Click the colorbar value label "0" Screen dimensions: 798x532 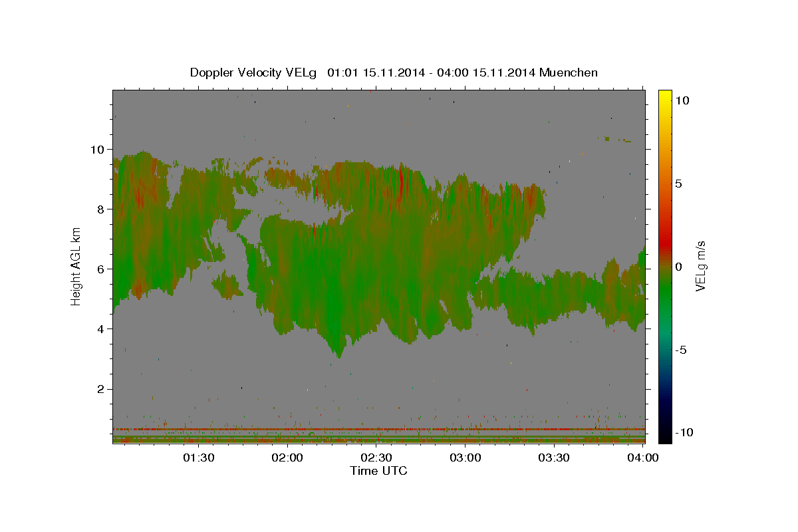click(678, 267)
